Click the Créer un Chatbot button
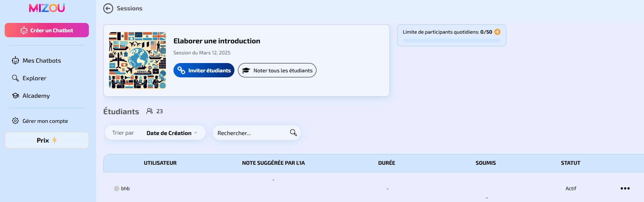Viewport: 644px width, 202px height. [47, 30]
